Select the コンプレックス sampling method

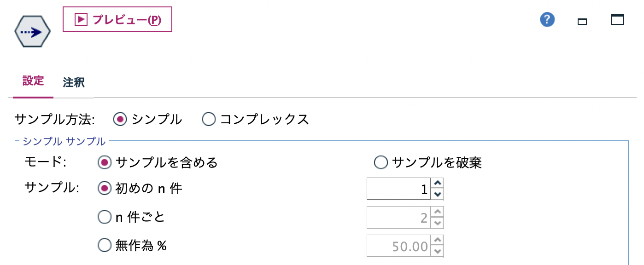(208, 119)
